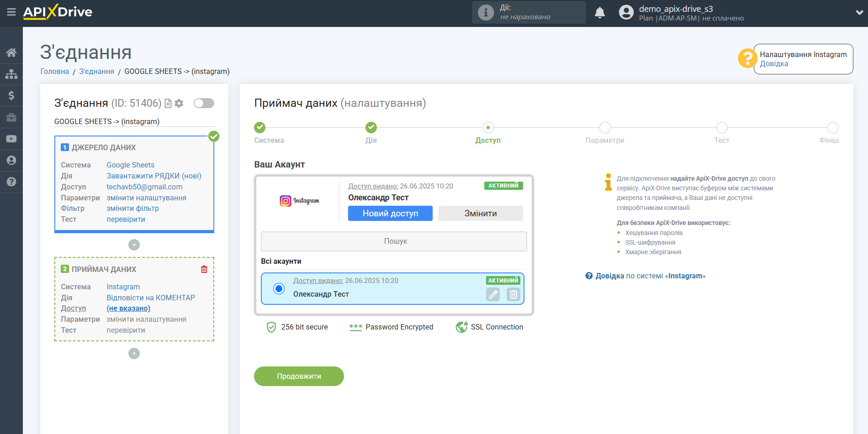Screen dimensions: 868x434
Task: Open the techavb50@gmail.com access link
Action: point(144,187)
